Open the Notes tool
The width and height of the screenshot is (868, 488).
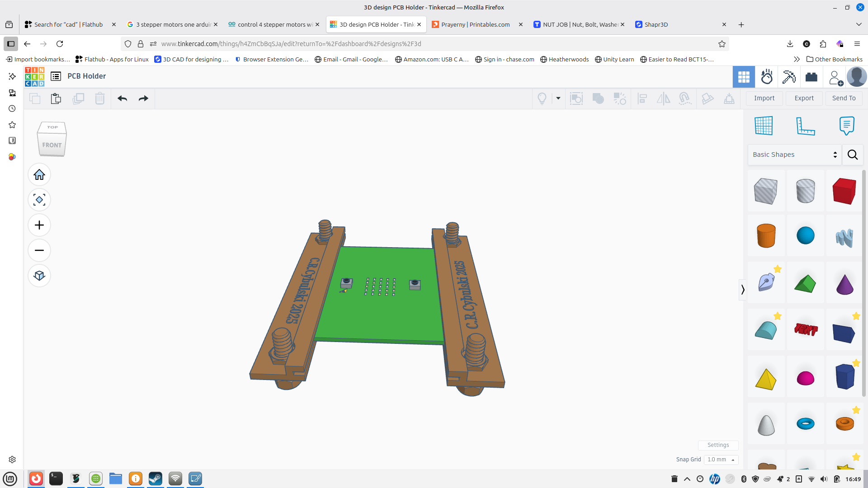point(847,126)
